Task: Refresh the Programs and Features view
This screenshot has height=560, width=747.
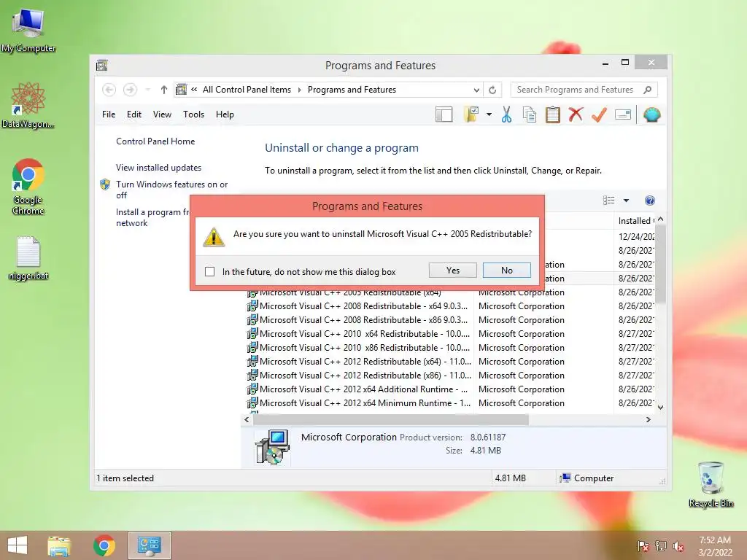Action: (x=492, y=90)
